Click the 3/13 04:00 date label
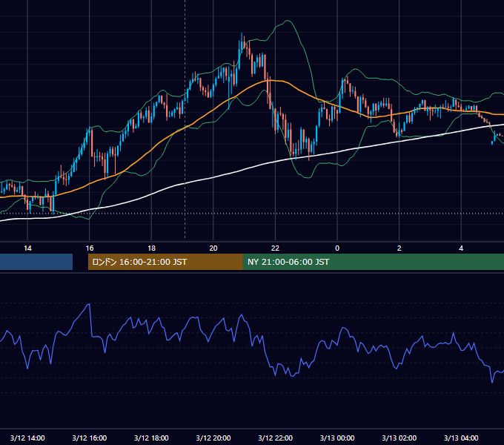Screen dimensions: 504x445 coord(461,438)
